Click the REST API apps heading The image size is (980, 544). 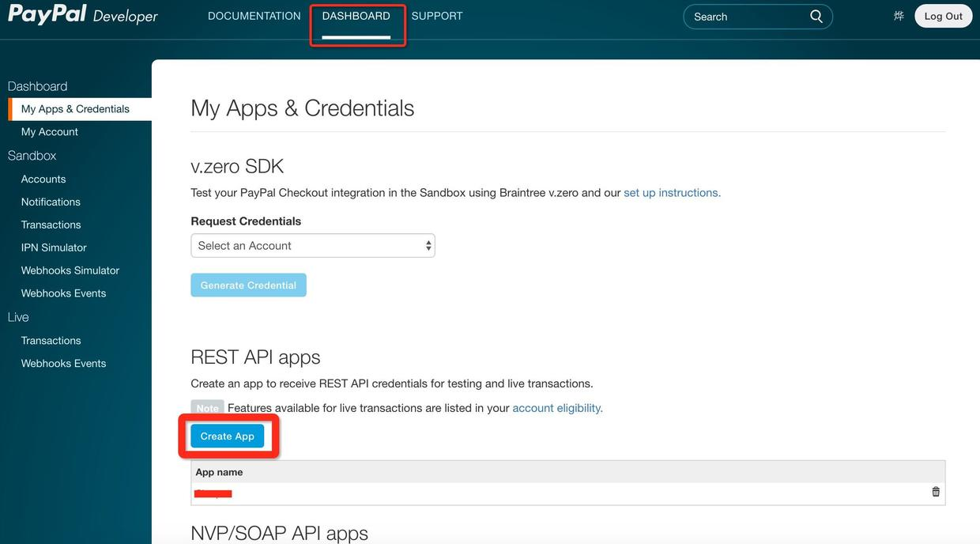(x=255, y=357)
